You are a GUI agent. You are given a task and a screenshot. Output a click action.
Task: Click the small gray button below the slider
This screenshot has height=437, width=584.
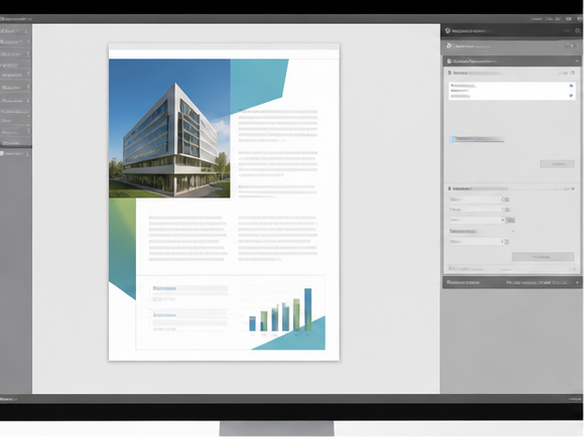point(557,164)
